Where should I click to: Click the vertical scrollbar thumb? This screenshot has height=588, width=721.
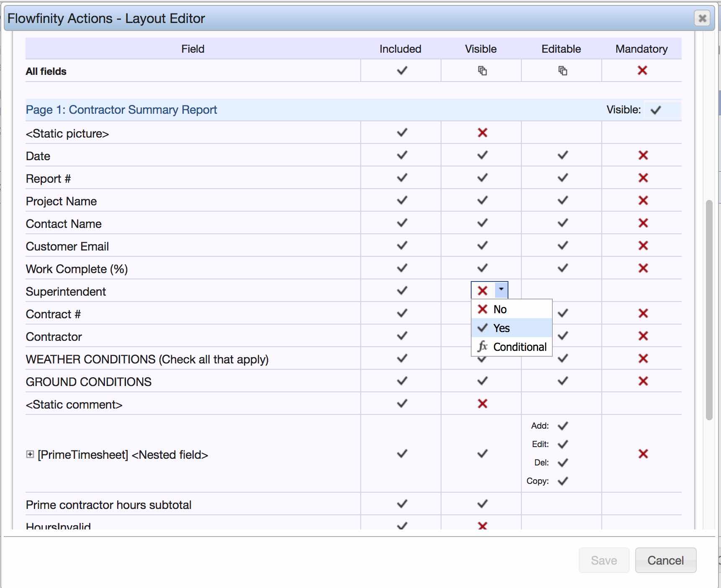tap(708, 309)
